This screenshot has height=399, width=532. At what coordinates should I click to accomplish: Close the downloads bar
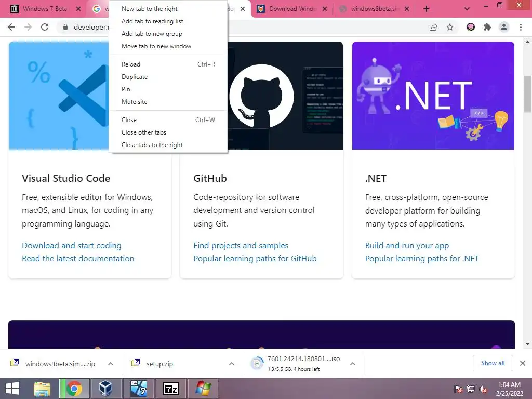coord(523,363)
